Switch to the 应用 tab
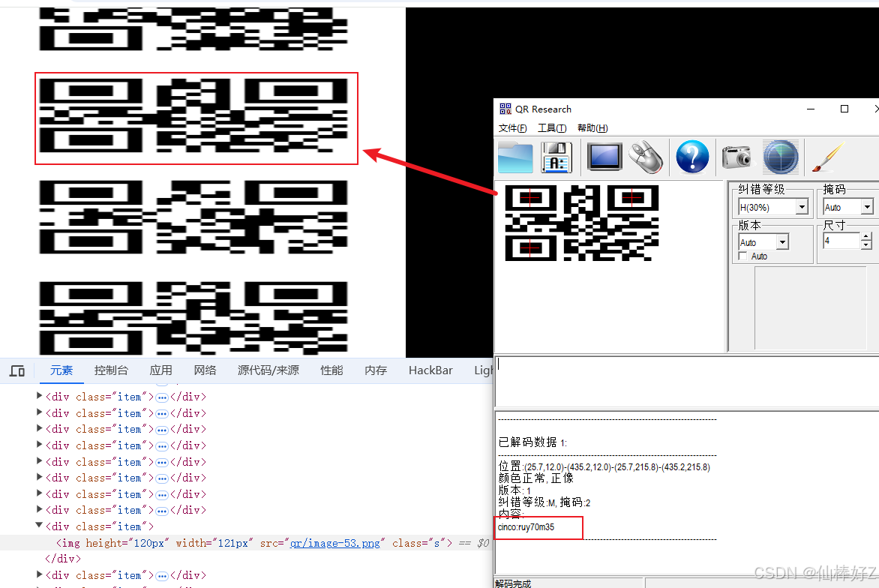This screenshot has height=588, width=879. tap(161, 370)
